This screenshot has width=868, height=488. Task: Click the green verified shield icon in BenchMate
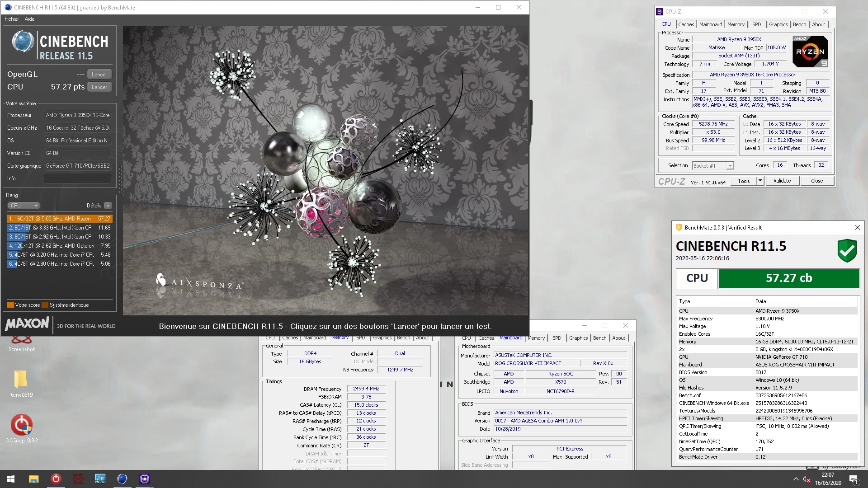click(x=847, y=251)
